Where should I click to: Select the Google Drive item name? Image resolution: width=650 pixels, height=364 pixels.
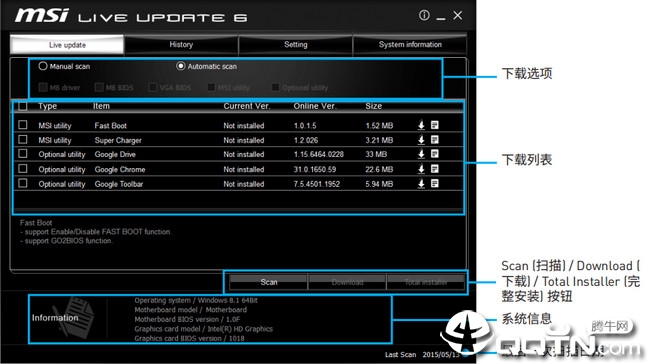(115, 154)
